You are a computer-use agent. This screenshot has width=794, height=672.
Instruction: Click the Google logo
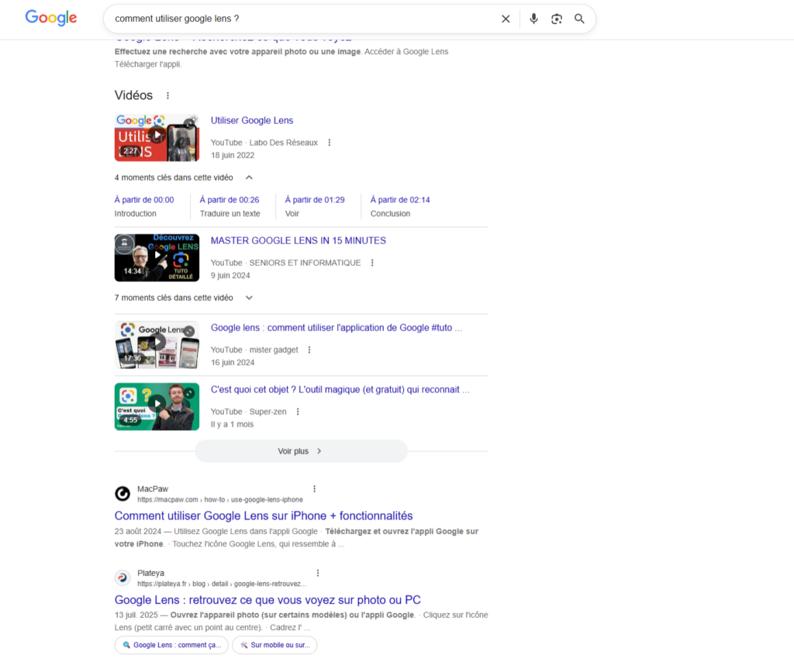[51, 19]
